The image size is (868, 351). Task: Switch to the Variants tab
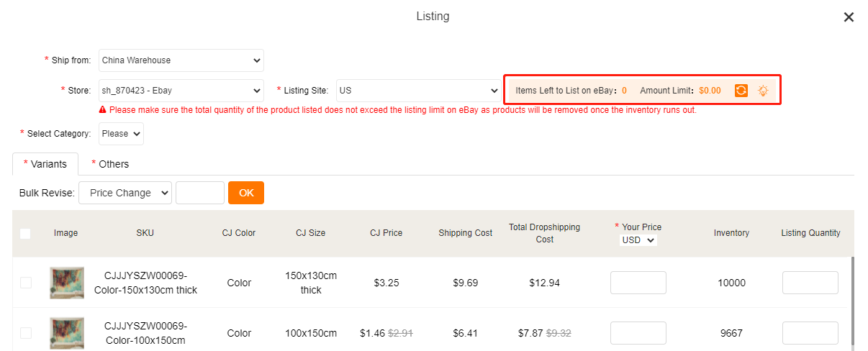tap(45, 164)
